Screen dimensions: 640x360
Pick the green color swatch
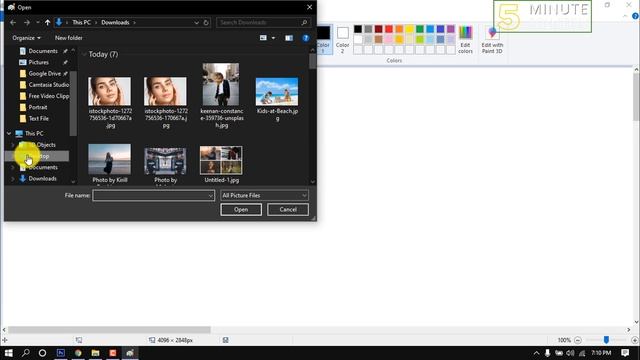[x=420, y=29]
